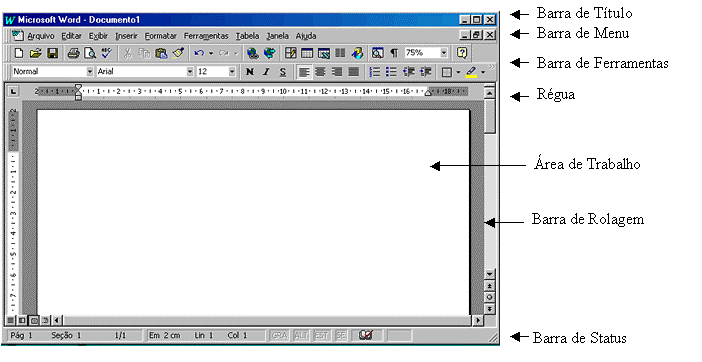
Task: Click the Undo arrow icon
Action: click(x=199, y=53)
